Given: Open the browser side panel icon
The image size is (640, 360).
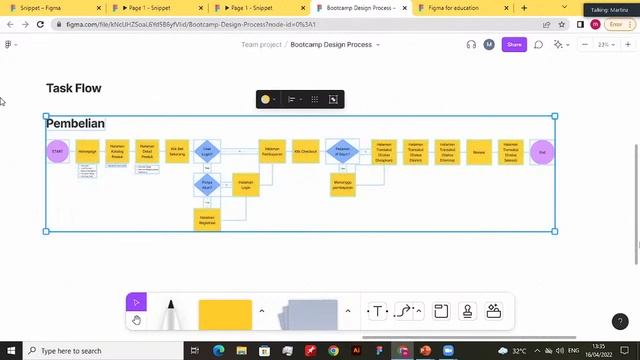Looking at the screenshot, I should (580, 24).
